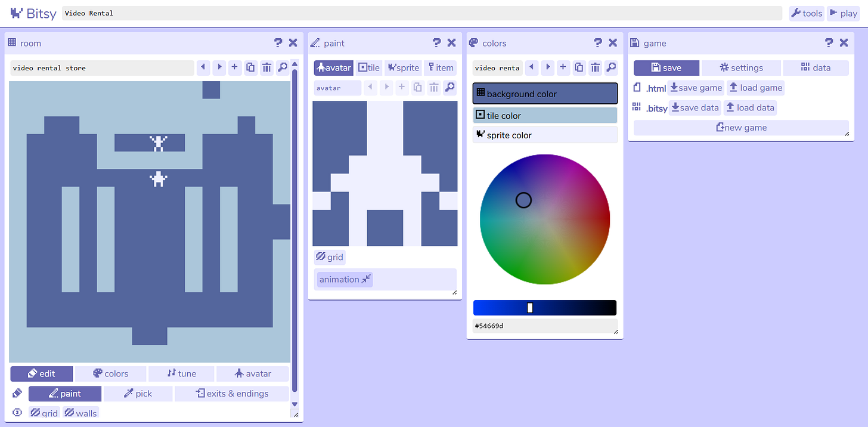Close the colors panel

[613, 43]
